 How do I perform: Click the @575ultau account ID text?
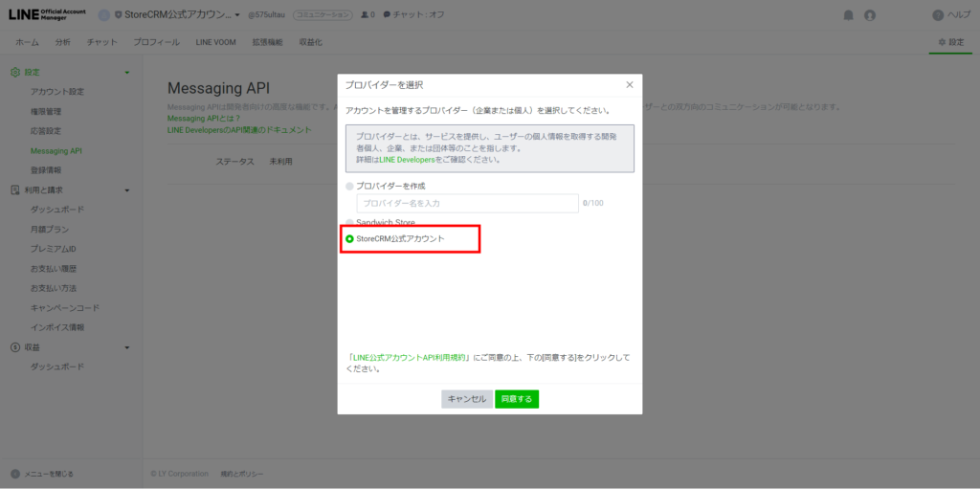[x=267, y=15]
